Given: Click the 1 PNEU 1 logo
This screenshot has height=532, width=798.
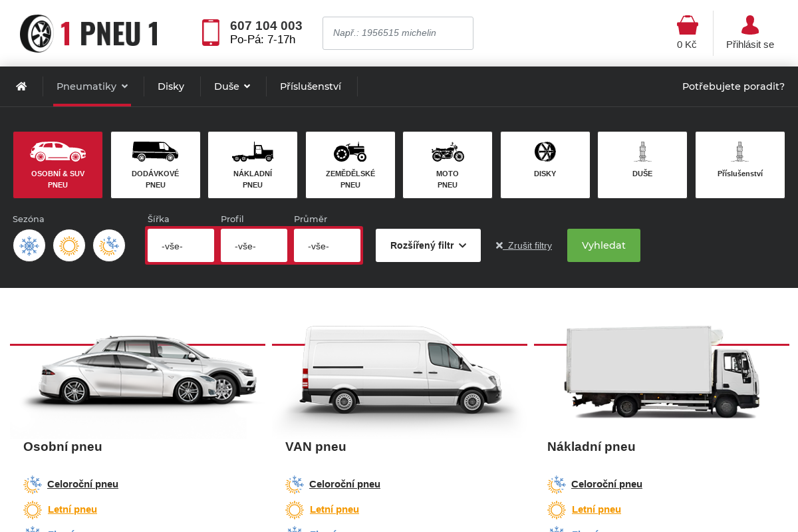Looking at the screenshot, I should tap(90, 33).
